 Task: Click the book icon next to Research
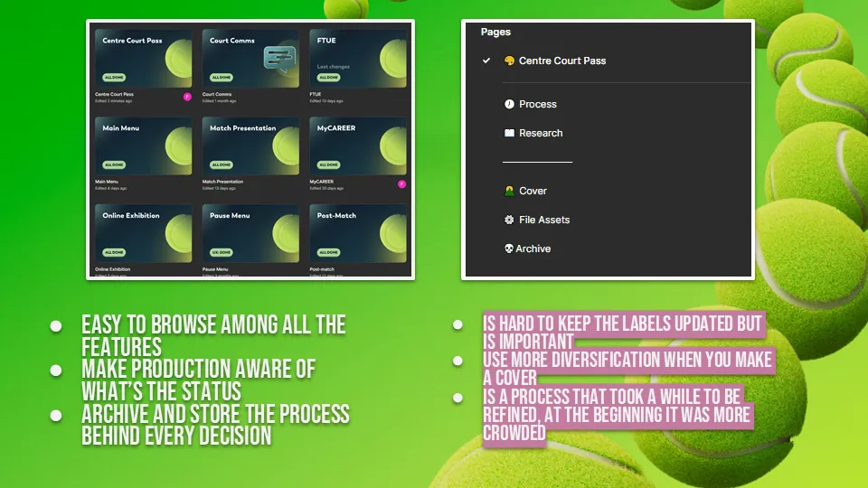tap(509, 133)
